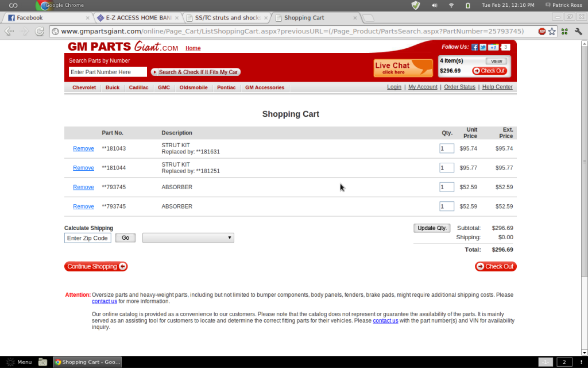
Task: Open the GMC category menu
Action: 164,87
